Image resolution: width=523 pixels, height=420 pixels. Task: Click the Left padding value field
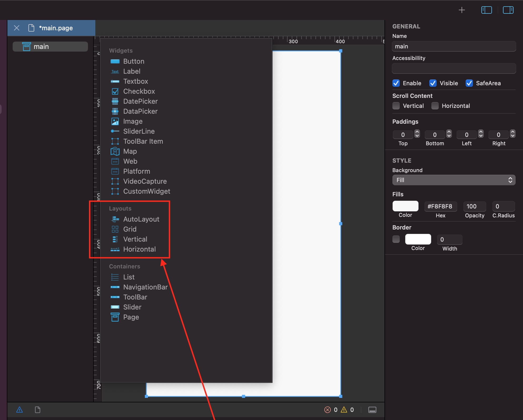click(467, 135)
